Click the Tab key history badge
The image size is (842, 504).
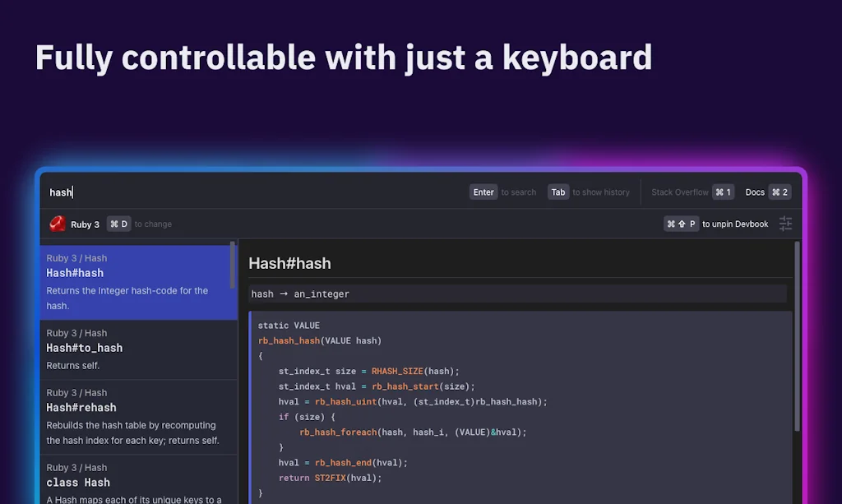pyautogui.click(x=558, y=192)
